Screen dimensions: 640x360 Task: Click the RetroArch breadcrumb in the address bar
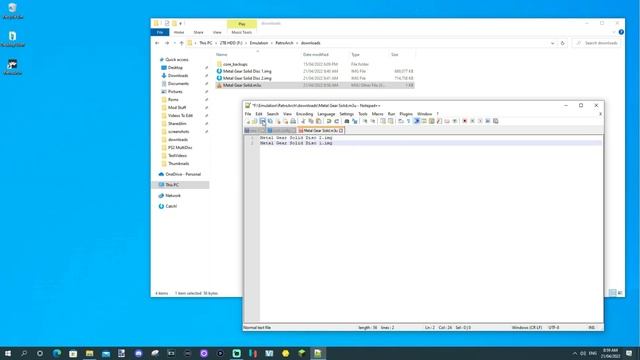(284, 43)
